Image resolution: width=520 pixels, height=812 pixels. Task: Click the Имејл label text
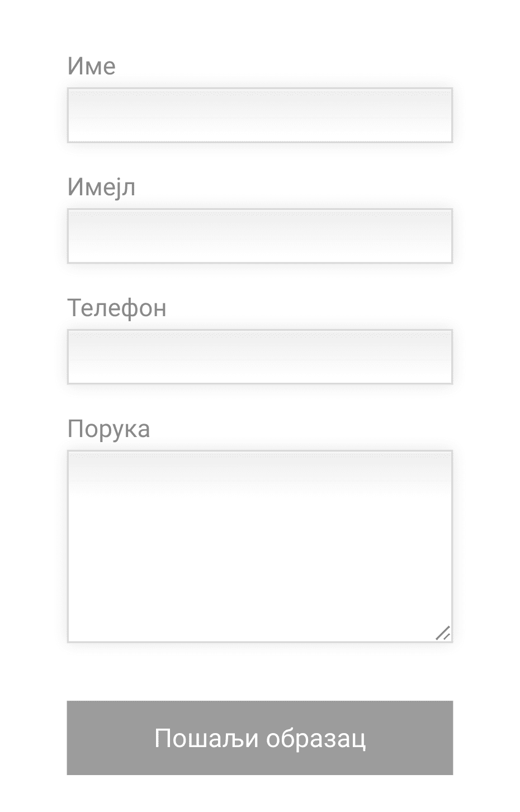tap(101, 187)
